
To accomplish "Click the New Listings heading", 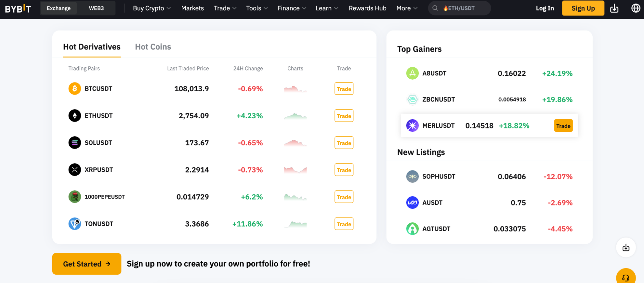I will point(421,152).
